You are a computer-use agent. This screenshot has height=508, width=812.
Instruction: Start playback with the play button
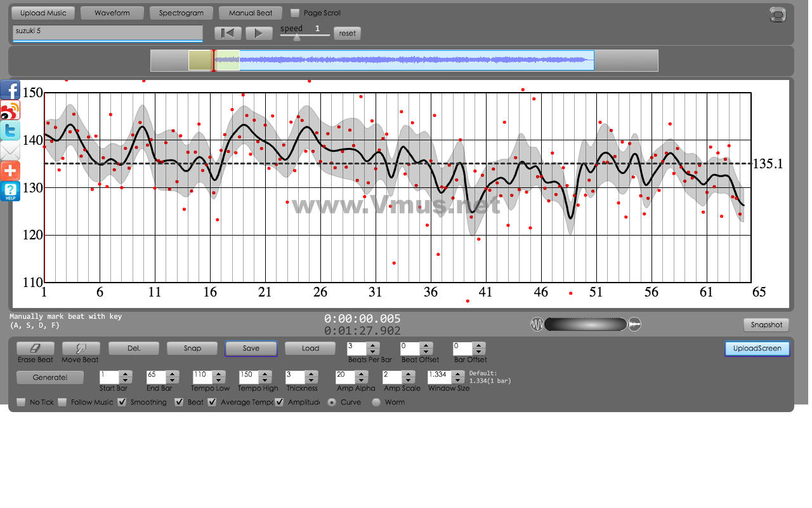click(x=258, y=33)
